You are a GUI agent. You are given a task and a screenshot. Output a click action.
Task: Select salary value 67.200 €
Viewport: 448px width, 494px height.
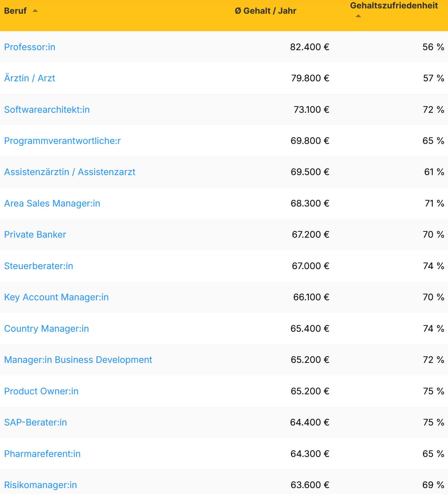point(310,235)
